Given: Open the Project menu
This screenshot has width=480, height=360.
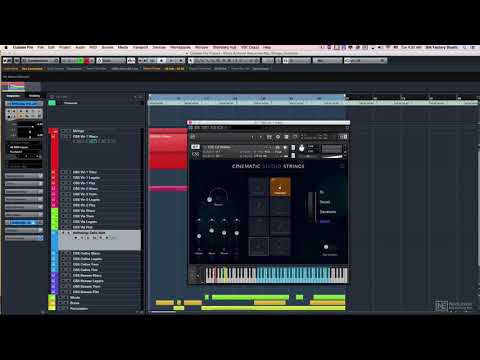Looking at the screenshot, I should tap(65, 48).
